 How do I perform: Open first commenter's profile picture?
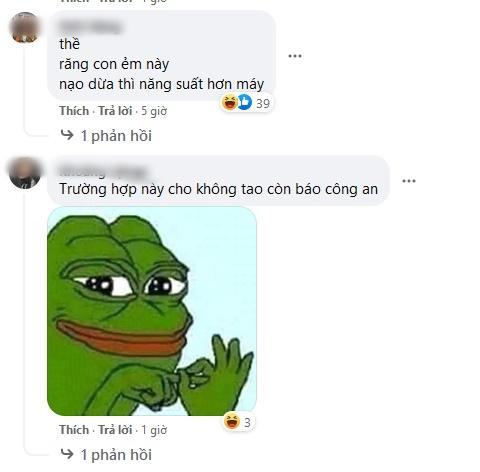tap(25, 27)
